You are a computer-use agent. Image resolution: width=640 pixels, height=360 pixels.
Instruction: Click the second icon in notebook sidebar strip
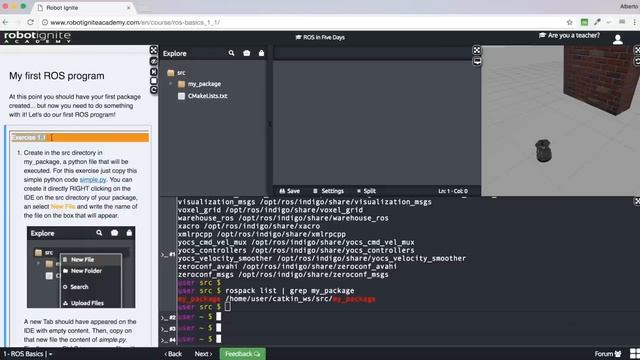[x=153, y=61]
